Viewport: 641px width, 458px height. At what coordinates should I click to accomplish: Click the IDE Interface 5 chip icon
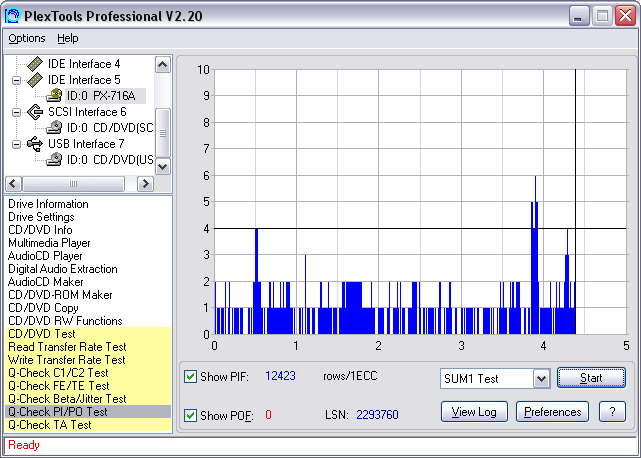pyautogui.click(x=35, y=80)
